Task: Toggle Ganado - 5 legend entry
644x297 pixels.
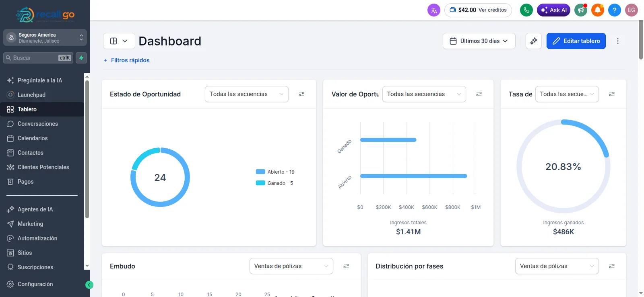Action: coord(275,183)
